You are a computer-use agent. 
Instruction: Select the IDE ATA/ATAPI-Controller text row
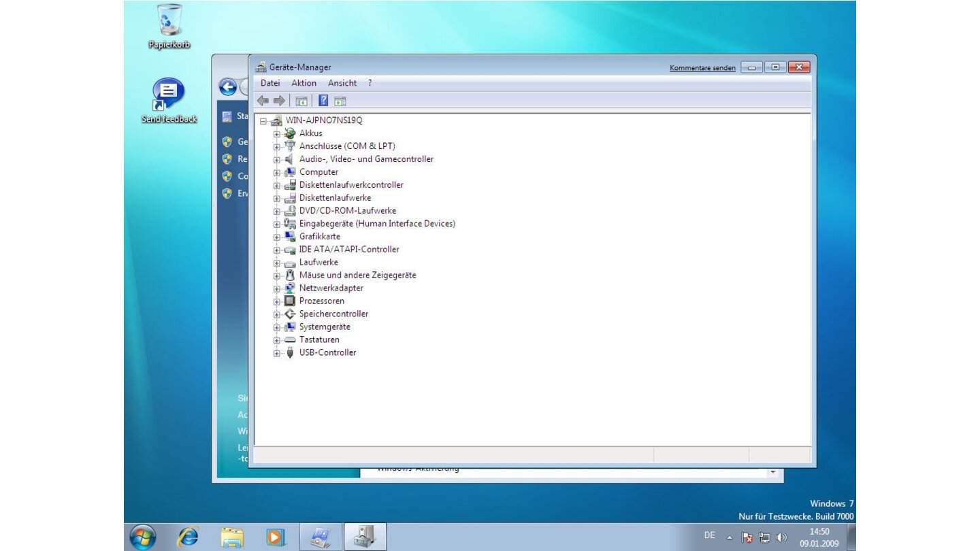coord(349,250)
